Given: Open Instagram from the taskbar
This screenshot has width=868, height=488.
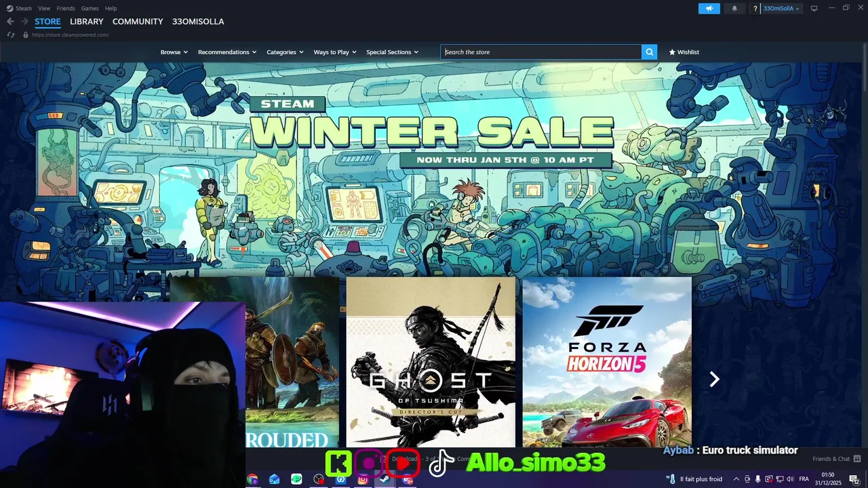Looking at the screenshot, I should coord(363,479).
